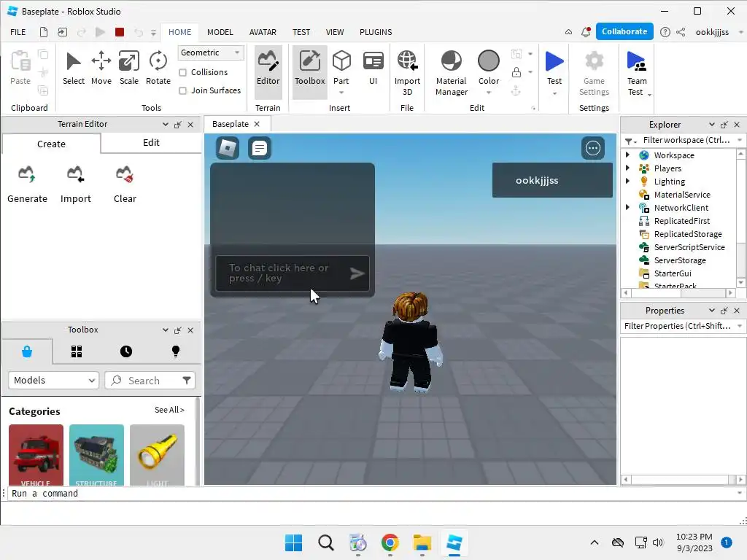The image size is (747, 560).
Task: Pick the Rotate tool
Action: pyautogui.click(x=158, y=68)
